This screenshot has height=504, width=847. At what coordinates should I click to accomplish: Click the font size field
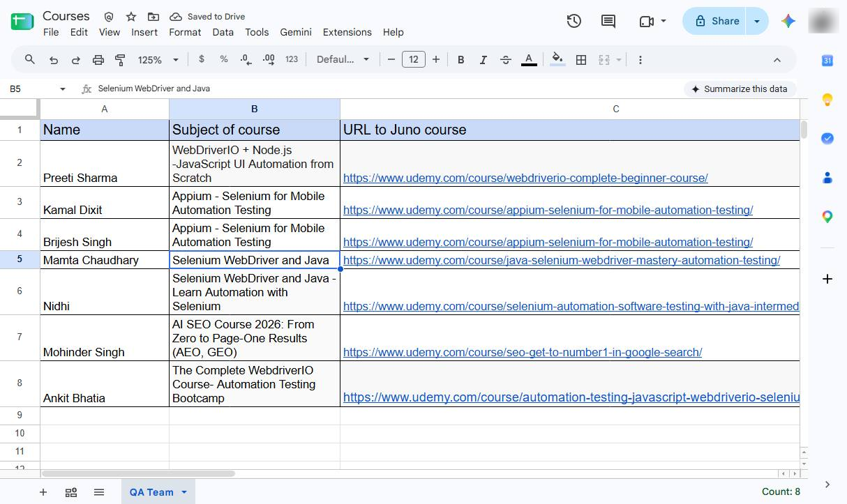click(x=414, y=60)
